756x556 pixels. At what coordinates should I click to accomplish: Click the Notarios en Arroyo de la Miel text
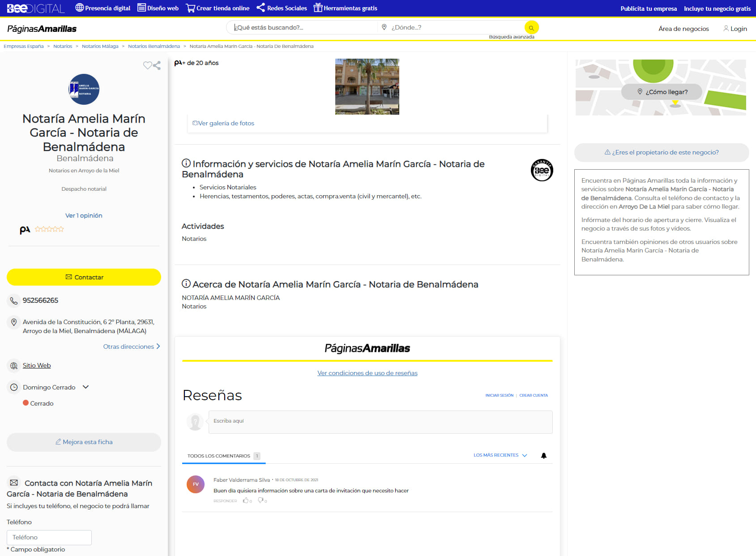click(x=84, y=171)
